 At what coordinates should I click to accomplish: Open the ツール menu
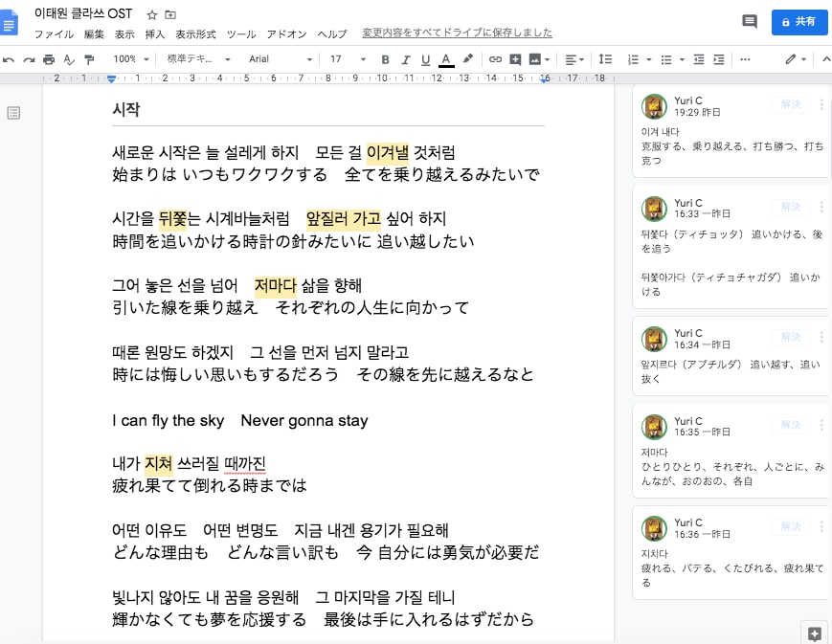coord(241,34)
